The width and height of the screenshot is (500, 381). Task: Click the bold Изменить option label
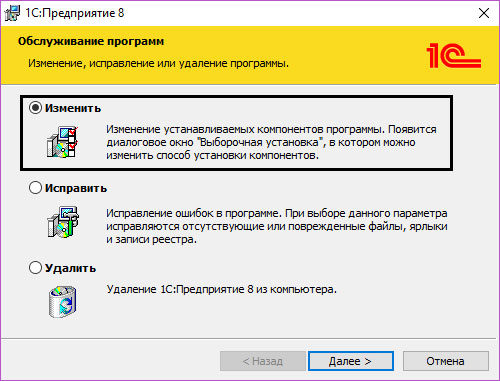[x=73, y=108]
